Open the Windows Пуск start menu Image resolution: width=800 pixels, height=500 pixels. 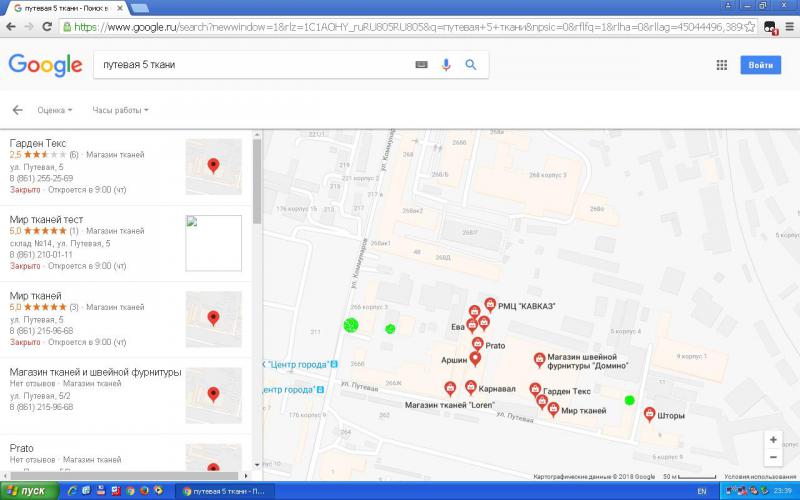(x=28, y=491)
